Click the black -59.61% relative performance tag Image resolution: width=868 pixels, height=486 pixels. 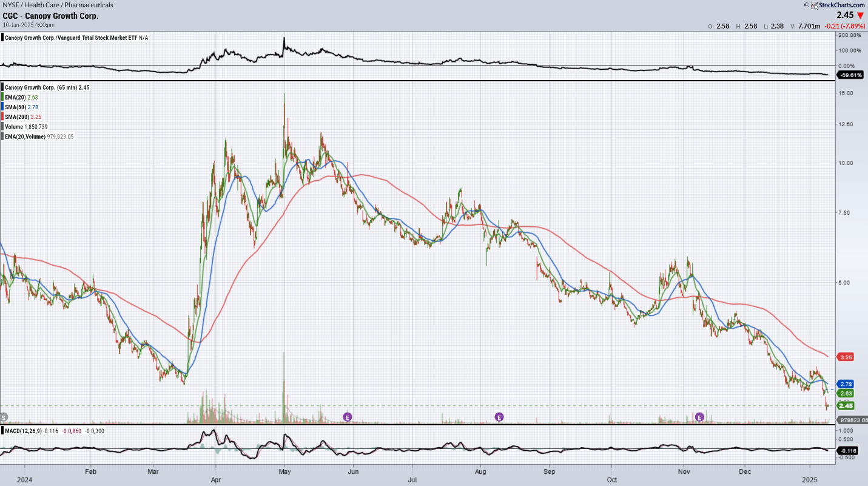850,75
